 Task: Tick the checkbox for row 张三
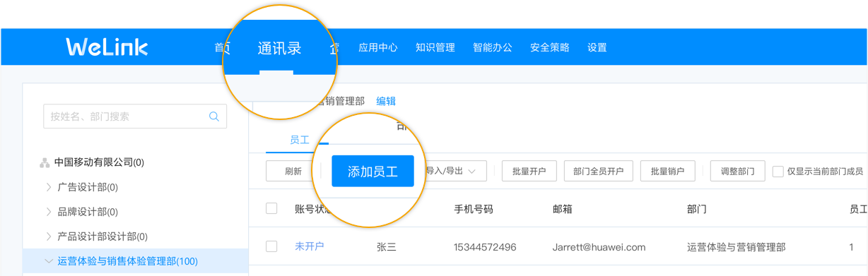[x=271, y=246]
